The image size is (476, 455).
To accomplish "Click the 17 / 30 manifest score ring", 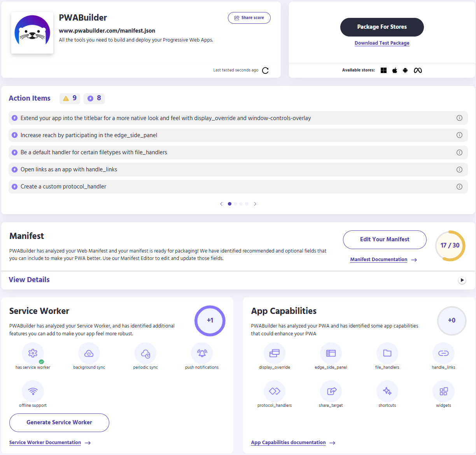I will click(450, 246).
